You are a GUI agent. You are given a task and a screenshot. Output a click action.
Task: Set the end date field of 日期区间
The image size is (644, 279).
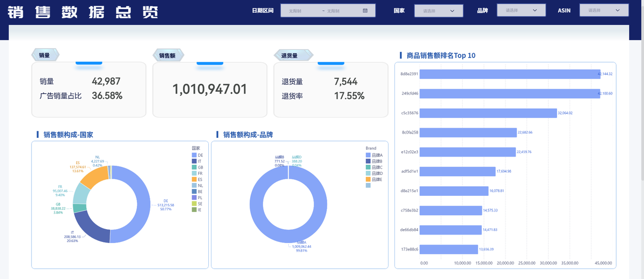pos(342,11)
